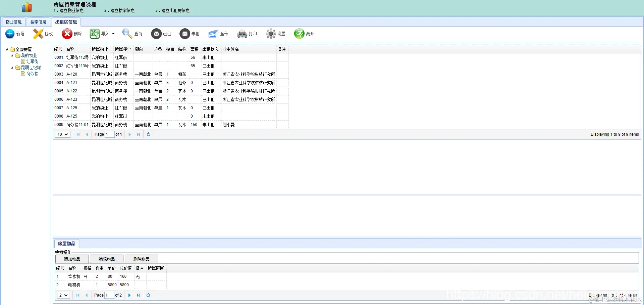Show 全部 (all) rooms icon
The image size is (644, 305).
213,34
